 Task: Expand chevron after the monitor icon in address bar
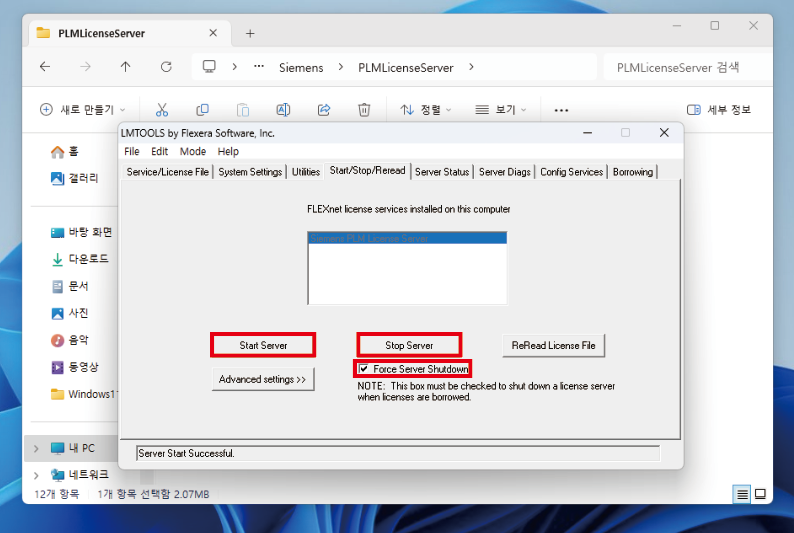point(234,67)
